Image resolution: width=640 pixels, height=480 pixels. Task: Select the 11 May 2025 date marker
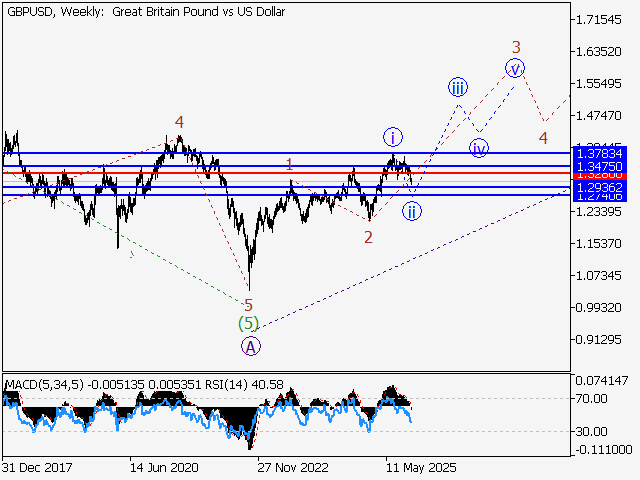click(x=420, y=466)
